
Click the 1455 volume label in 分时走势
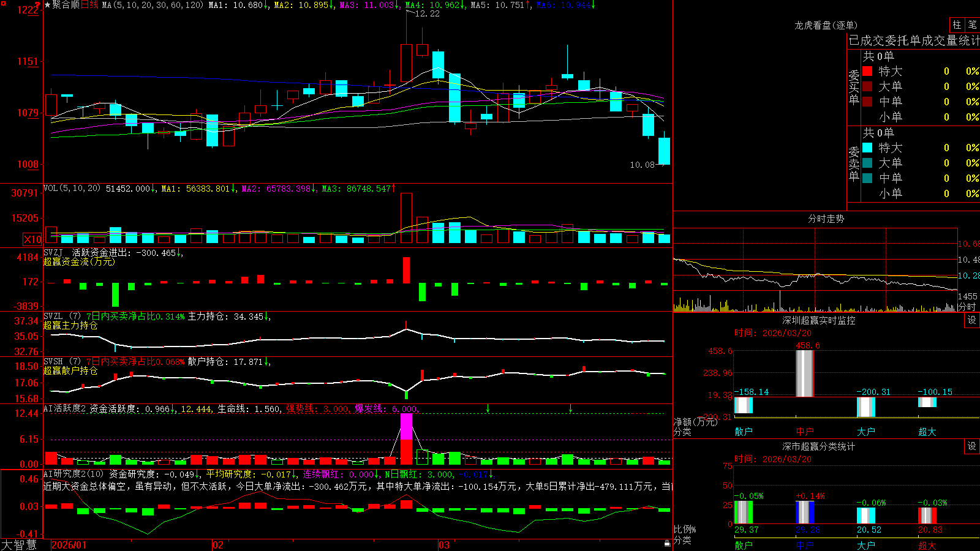point(968,296)
